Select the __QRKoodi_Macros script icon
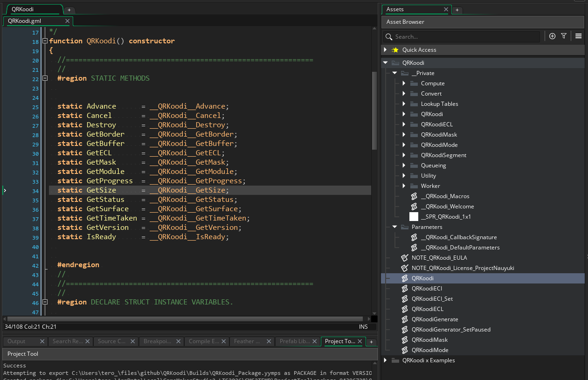This screenshot has height=380, width=588. (414, 196)
